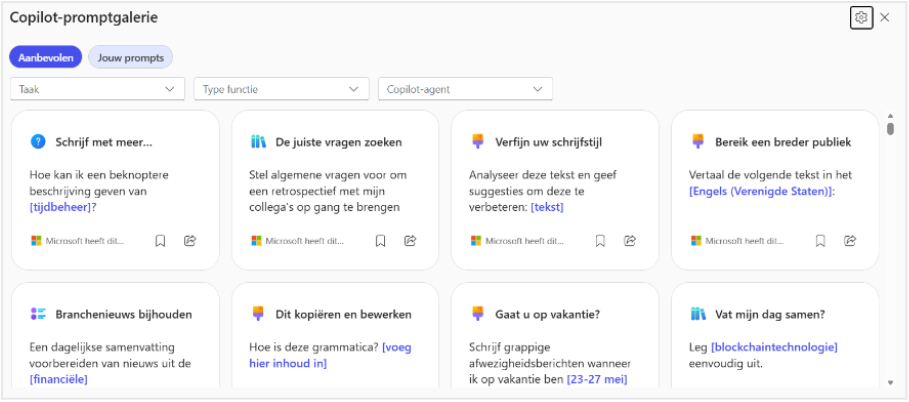Share the 'De juiste vragen zoeken' prompt
The height and width of the screenshot is (402, 909).
(410, 240)
